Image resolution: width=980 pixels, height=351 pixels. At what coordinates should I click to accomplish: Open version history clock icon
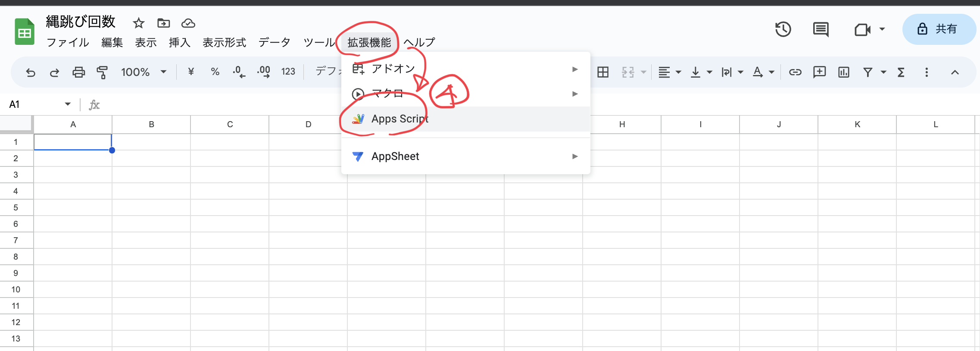pyautogui.click(x=783, y=29)
